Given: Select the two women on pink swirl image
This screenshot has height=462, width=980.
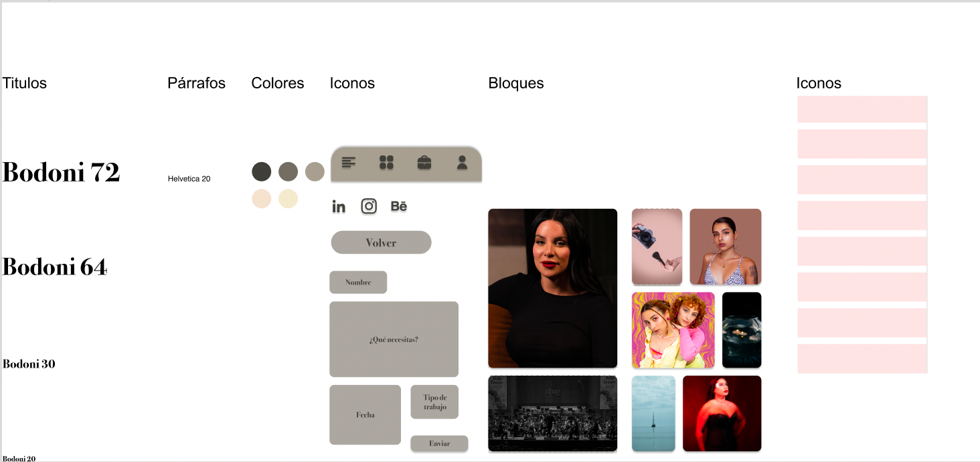Looking at the screenshot, I should tap(673, 330).
